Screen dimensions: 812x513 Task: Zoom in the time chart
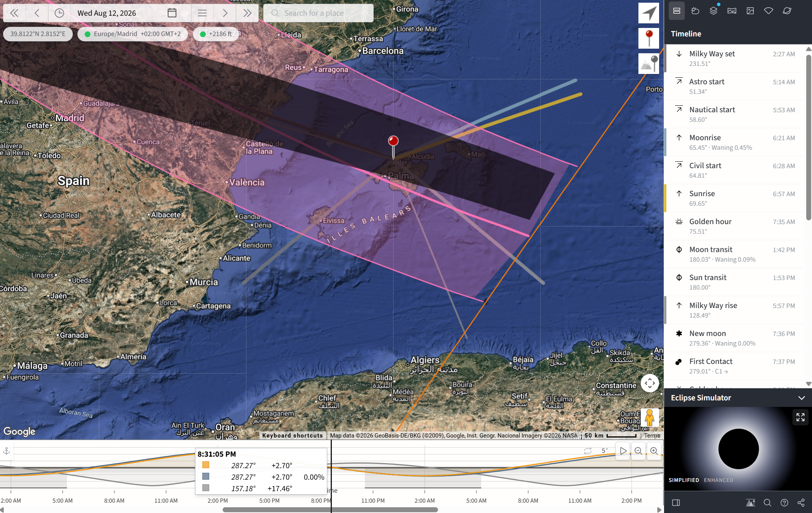654,451
